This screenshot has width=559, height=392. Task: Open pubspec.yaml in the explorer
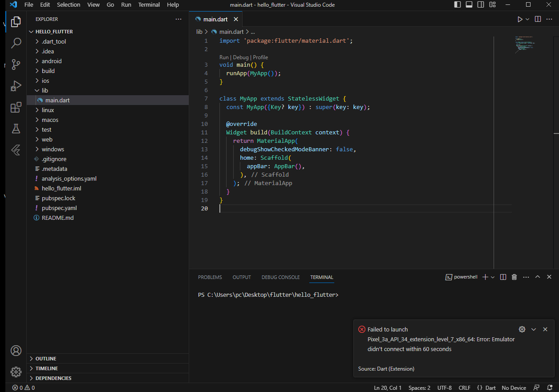click(x=108, y=208)
